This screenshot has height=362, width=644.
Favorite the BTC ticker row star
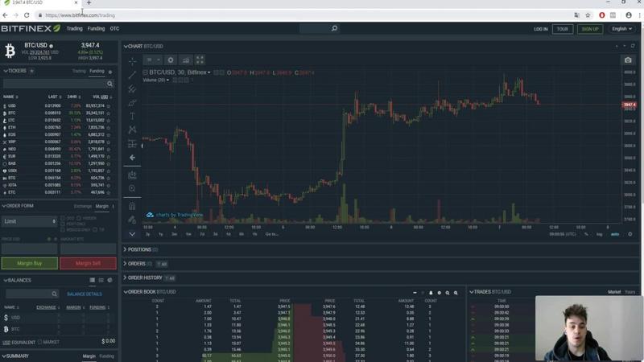coord(109,113)
